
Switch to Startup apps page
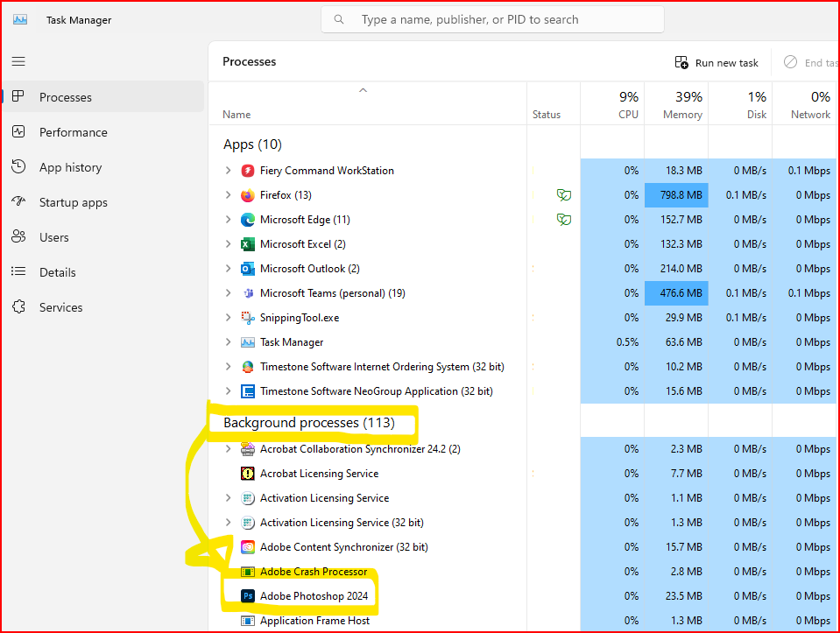pos(73,202)
